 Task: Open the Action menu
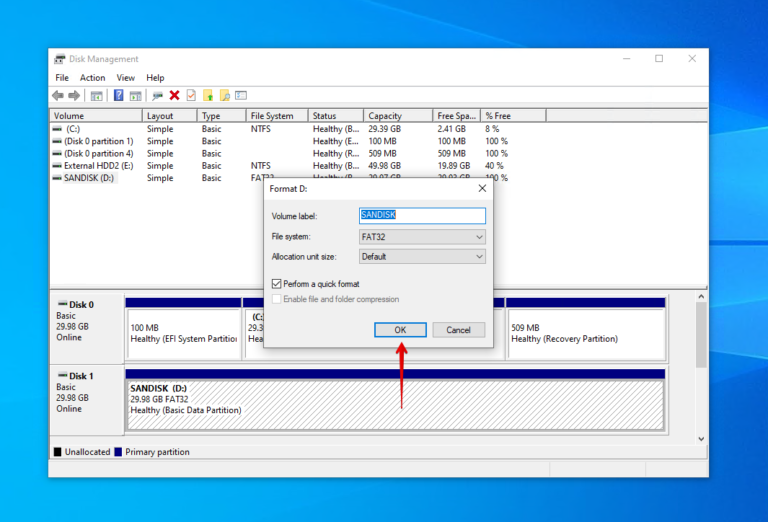coord(92,78)
